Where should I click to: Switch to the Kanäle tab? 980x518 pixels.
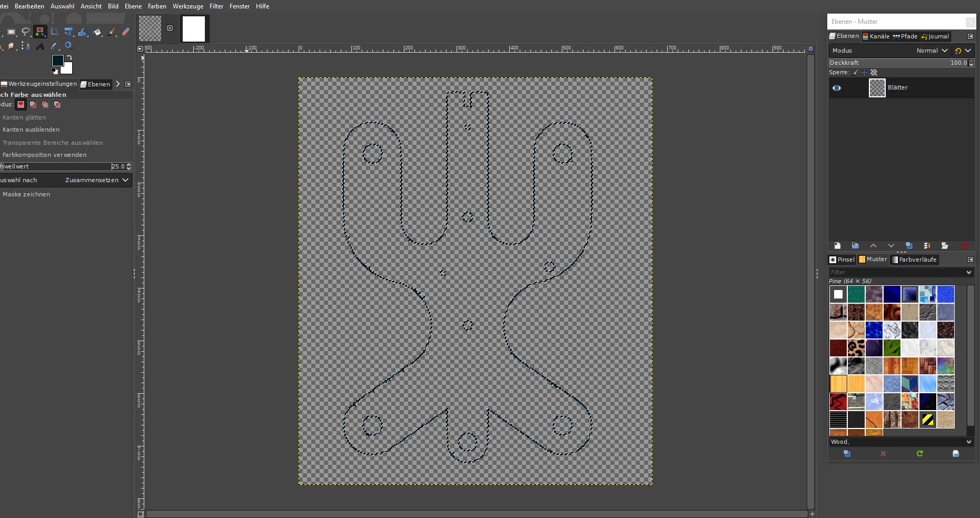coord(876,36)
